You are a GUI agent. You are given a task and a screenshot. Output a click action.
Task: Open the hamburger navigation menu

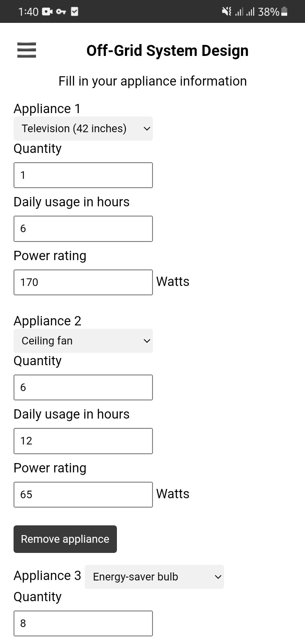click(x=26, y=50)
